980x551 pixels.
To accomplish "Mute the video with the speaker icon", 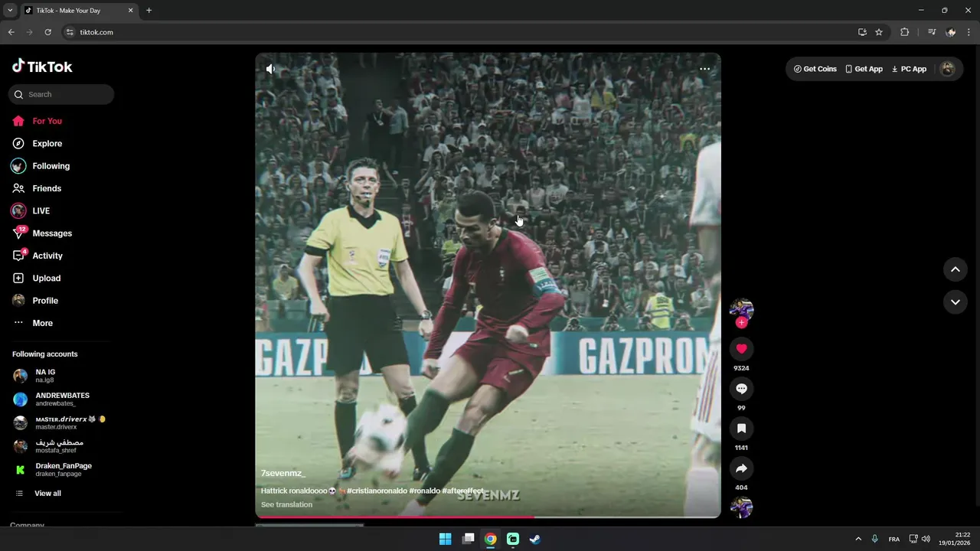I will pyautogui.click(x=270, y=69).
